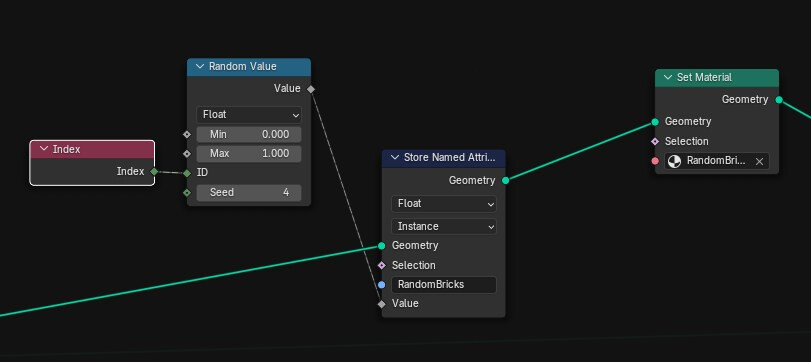Click the Max value field

pyautogui.click(x=249, y=154)
